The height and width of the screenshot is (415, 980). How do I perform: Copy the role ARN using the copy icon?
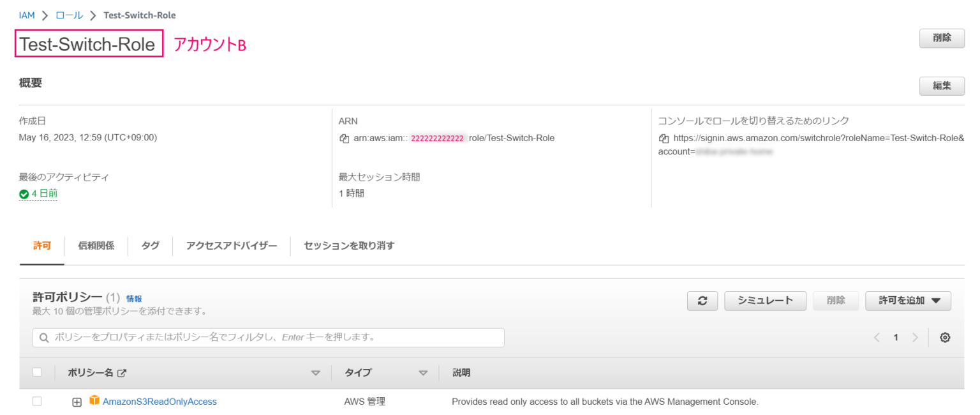[x=343, y=138]
